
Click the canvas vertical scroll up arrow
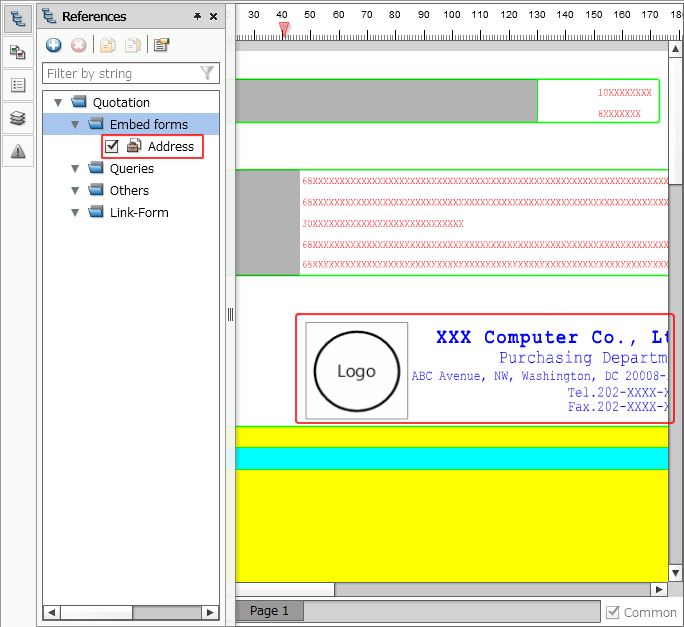point(675,49)
